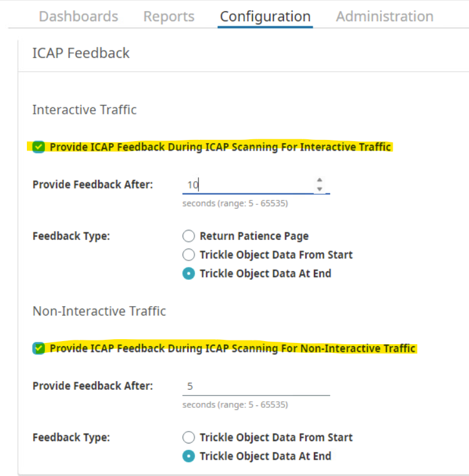Disable ICAP feedback for Non-Interactive Traffic checkbox
Image resolution: width=469 pixels, height=476 pixels.
click(x=39, y=349)
